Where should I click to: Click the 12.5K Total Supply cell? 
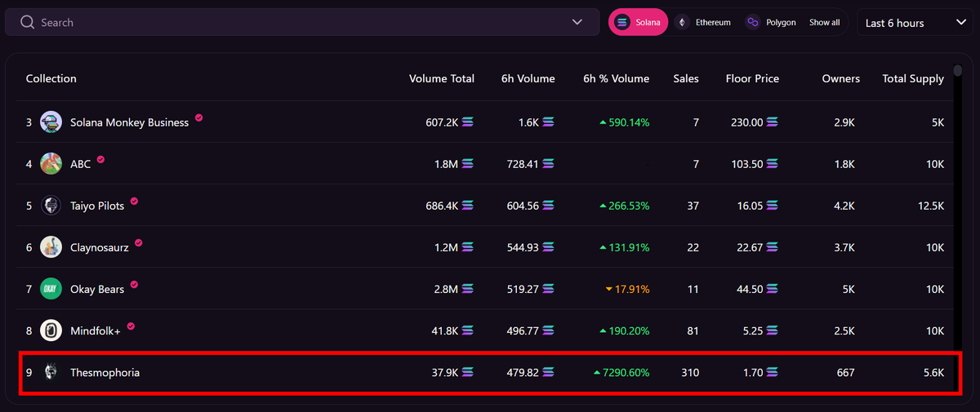[931, 206]
